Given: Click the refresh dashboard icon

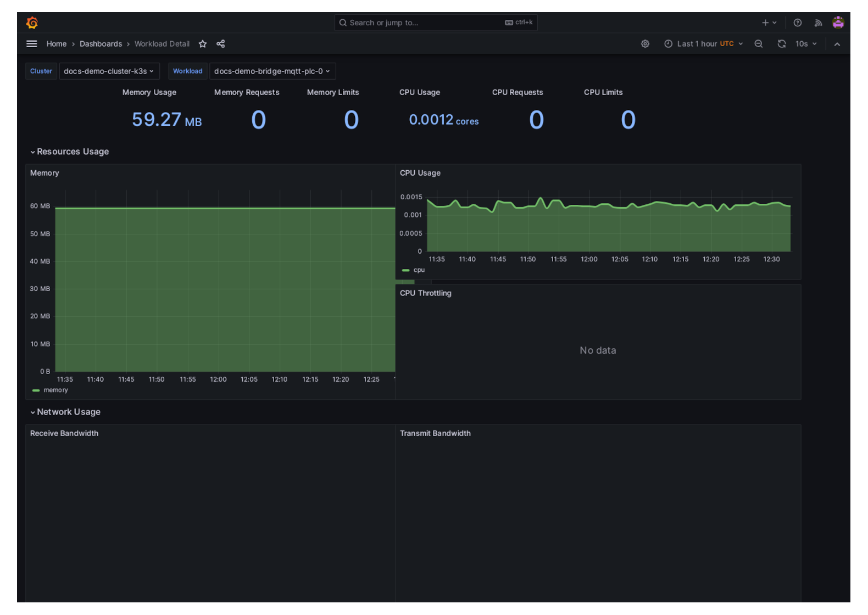Looking at the screenshot, I should [x=781, y=44].
